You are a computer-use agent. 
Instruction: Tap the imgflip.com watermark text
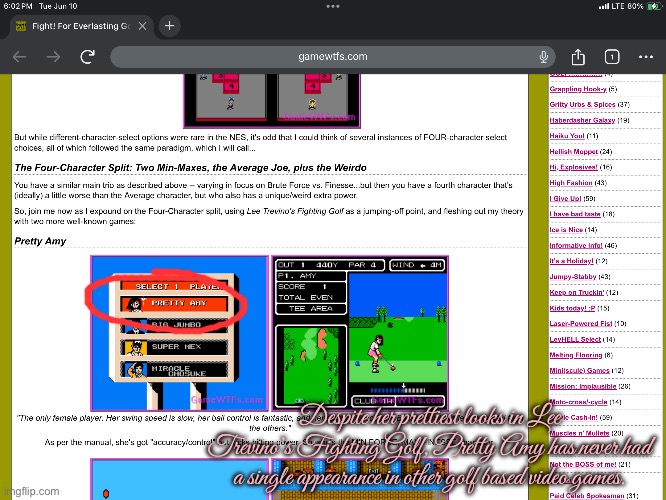pos(32,492)
